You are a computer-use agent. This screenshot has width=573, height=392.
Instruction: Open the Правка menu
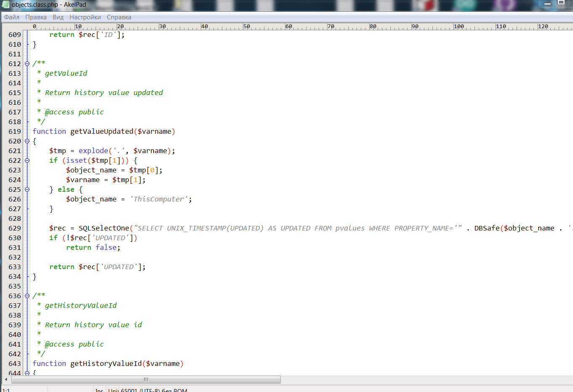click(36, 17)
